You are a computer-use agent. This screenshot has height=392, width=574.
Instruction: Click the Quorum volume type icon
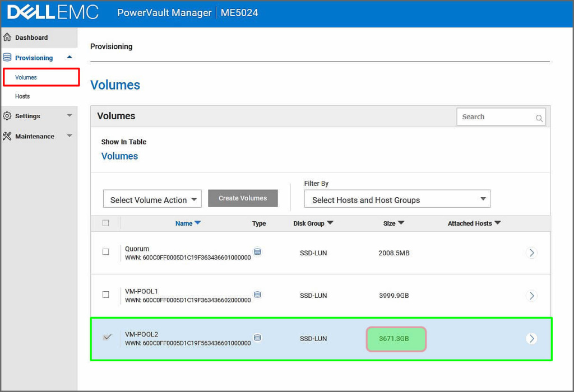[257, 252]
